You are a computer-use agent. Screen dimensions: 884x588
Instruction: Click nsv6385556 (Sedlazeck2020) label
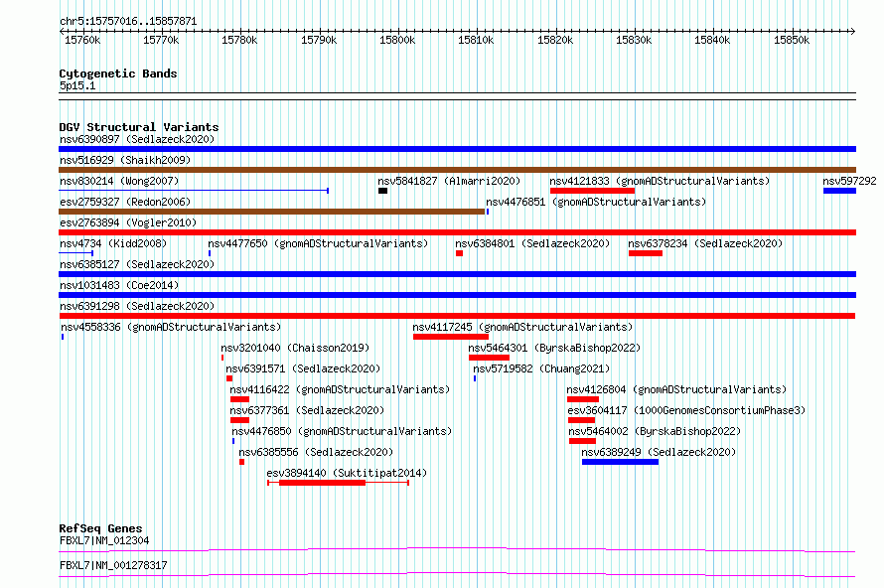(316, 452)
